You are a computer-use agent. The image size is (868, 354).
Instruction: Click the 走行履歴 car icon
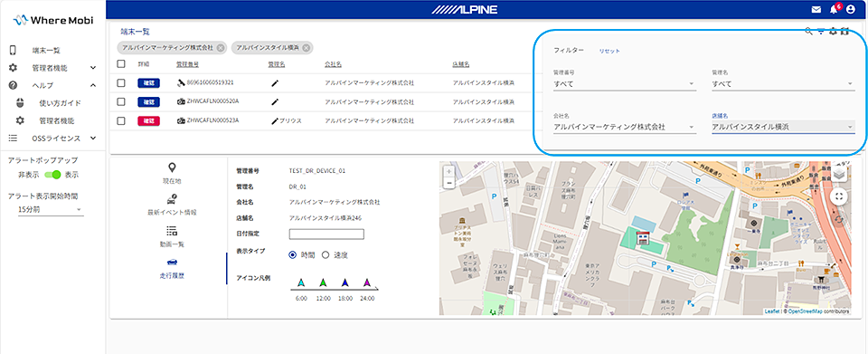172,262
